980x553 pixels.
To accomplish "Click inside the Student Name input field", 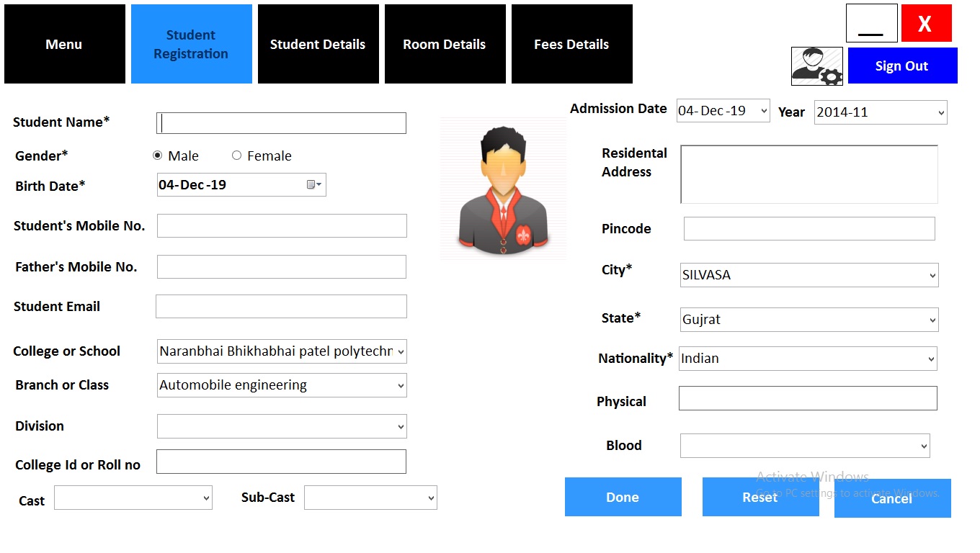I will point(281,122).
